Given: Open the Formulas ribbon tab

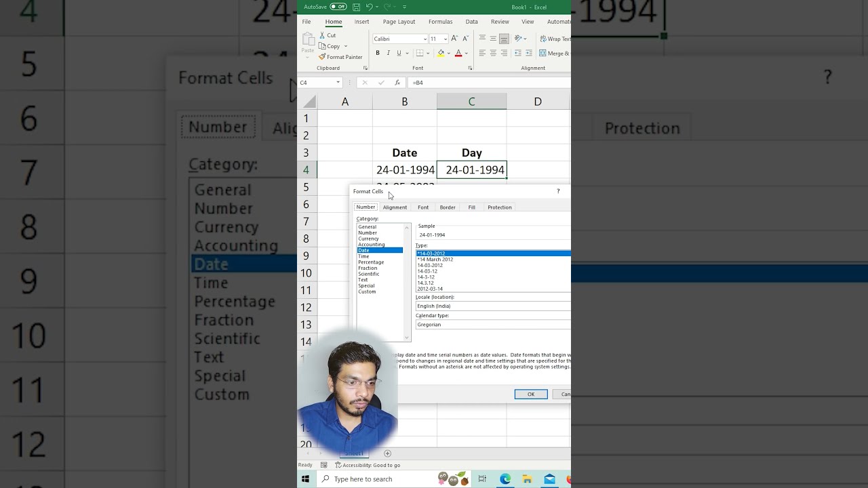Looking at the screenshot, I should pos(440,22).
